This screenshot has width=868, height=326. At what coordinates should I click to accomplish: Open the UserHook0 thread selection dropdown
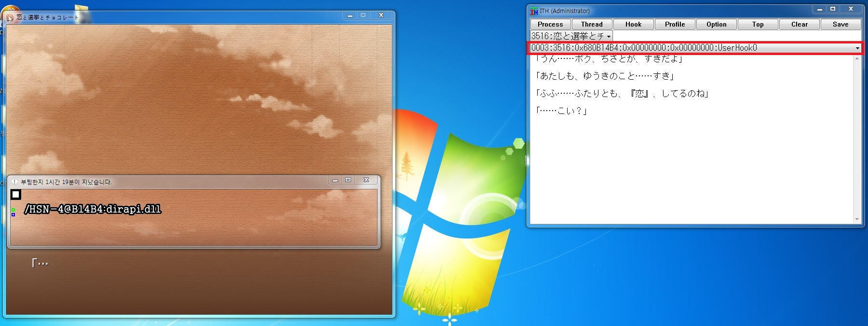tap(857, 48)
